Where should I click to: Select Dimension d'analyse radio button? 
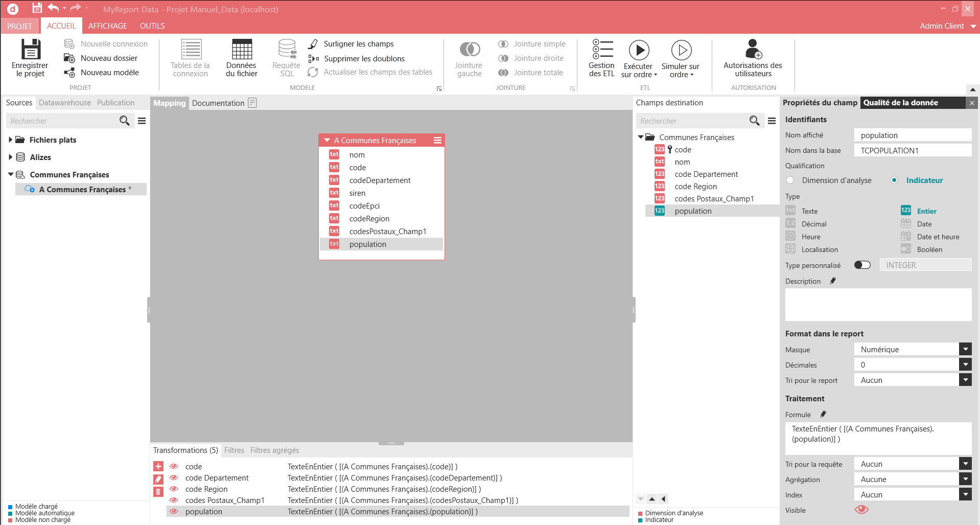790,180
